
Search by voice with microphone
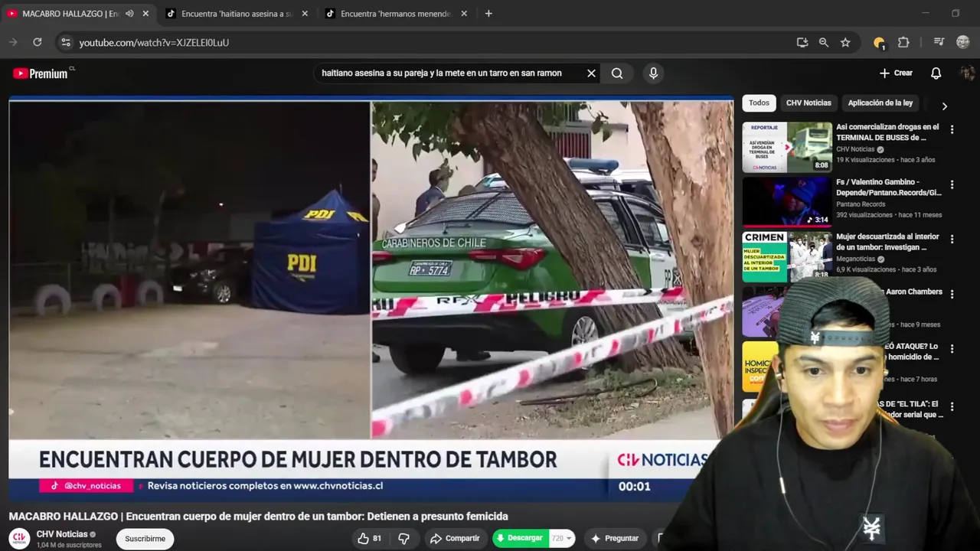click(x=653, y=73)
